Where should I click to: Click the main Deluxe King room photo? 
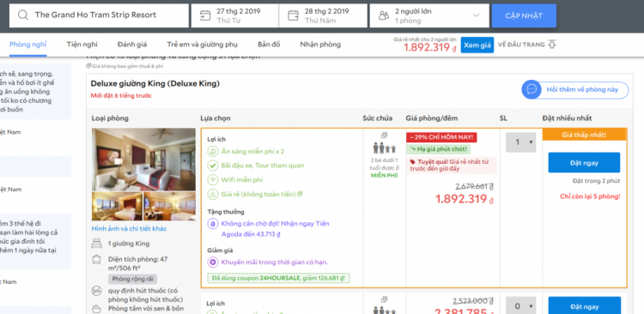pyautogui.click(x=143, y=160)
